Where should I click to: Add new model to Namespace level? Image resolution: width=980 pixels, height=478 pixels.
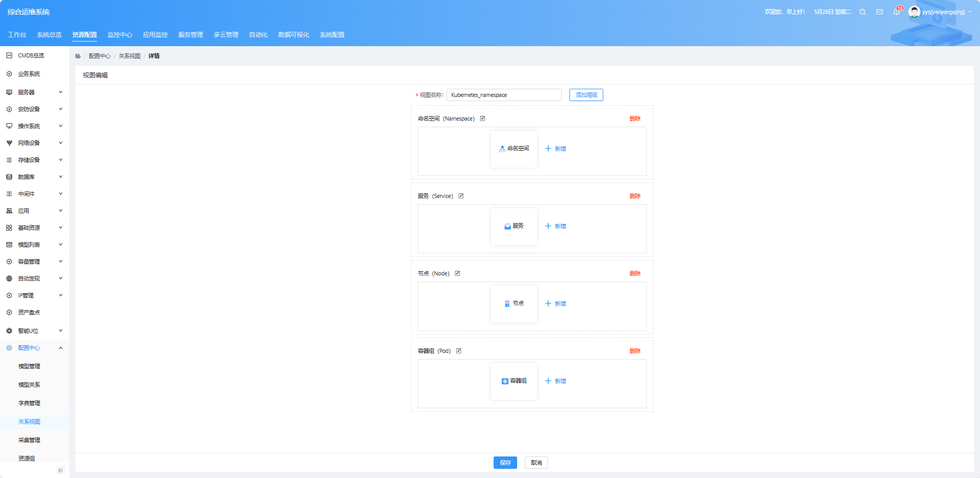556,149
